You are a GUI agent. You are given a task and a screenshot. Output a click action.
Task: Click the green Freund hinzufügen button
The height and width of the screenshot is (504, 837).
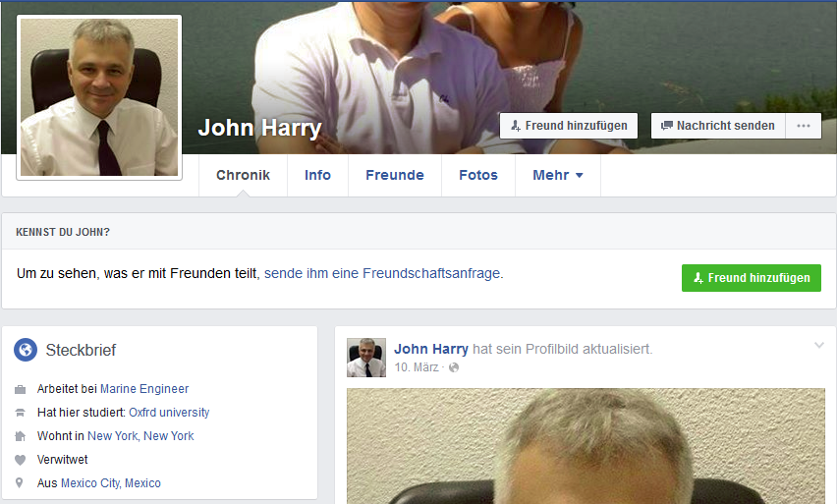point(752,278)
